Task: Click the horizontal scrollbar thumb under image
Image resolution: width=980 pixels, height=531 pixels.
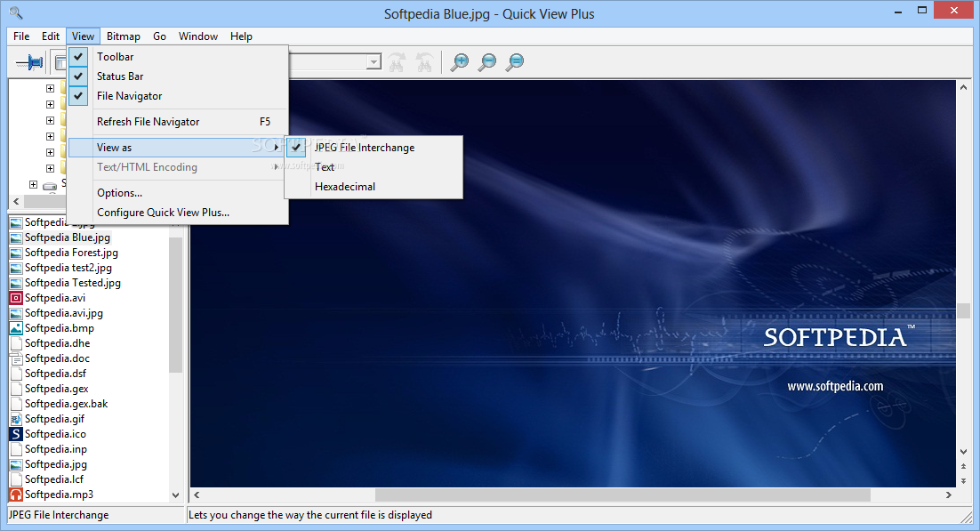Action: click(x=623, y=495)
